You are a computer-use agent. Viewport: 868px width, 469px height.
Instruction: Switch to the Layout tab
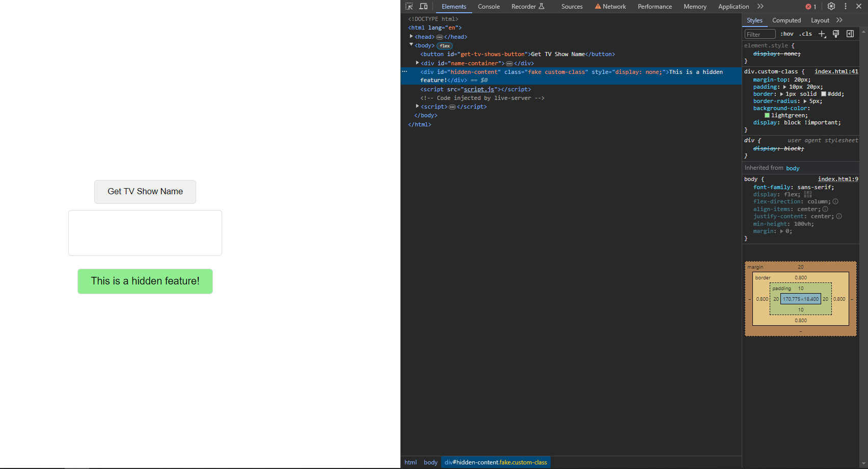click(820, 20)
